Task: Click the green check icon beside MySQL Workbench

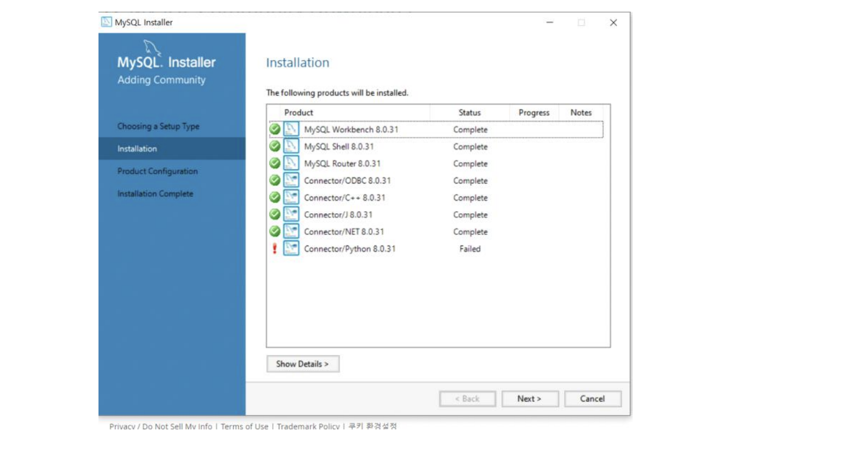Action: (275, 129)
